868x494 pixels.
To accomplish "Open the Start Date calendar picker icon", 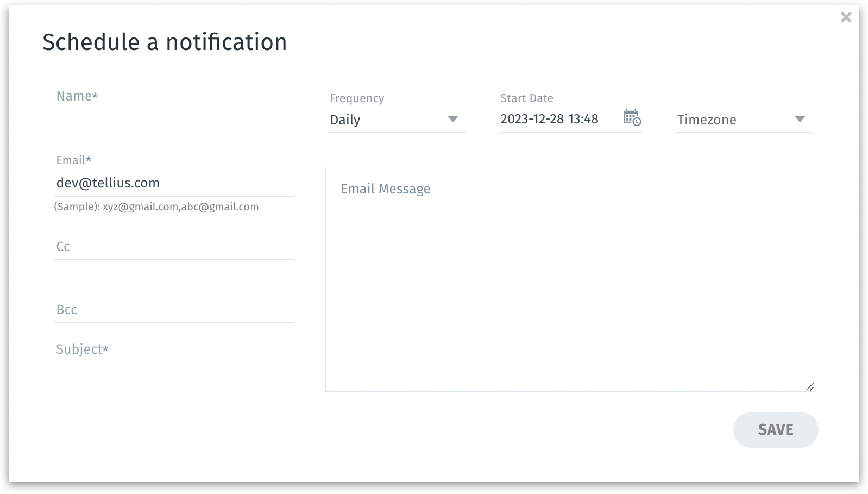I will pyautogui.click(x=632, y=117).
